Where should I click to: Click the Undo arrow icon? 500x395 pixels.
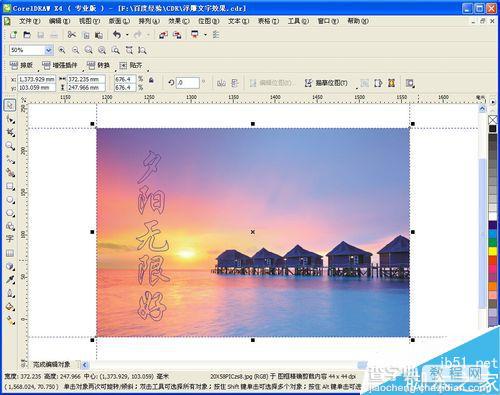117,35
